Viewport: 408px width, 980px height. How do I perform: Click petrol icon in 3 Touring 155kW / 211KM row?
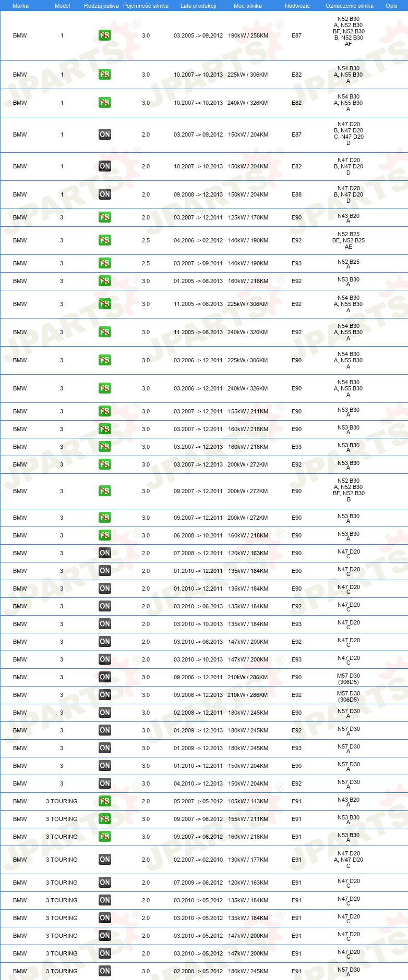click(x=105, y=819)
